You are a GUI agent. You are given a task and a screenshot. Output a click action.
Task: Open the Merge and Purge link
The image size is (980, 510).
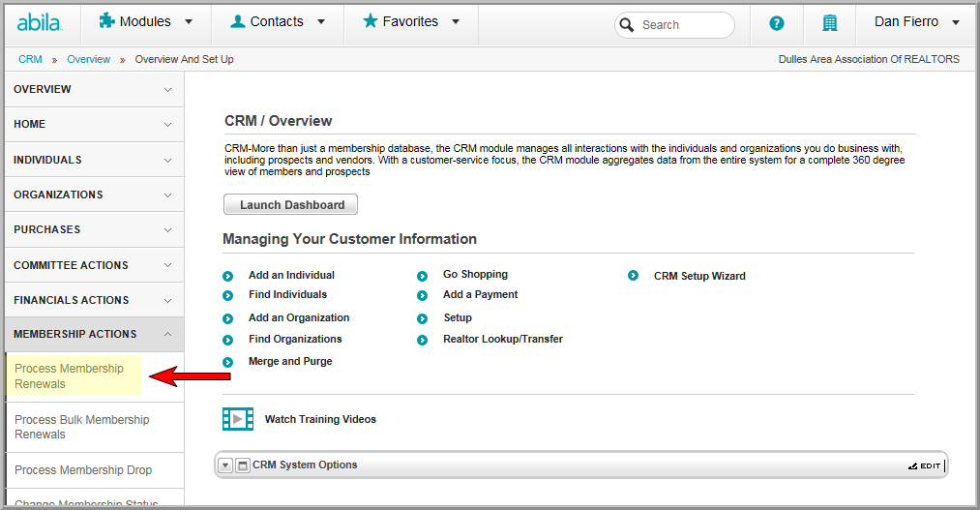coord(290,361)
